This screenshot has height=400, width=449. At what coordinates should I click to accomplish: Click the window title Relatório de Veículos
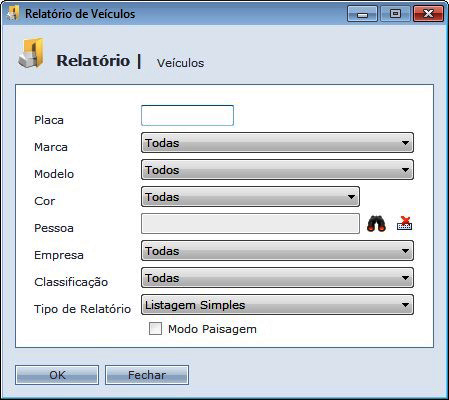pyautogui.click(x=80, y=14)
